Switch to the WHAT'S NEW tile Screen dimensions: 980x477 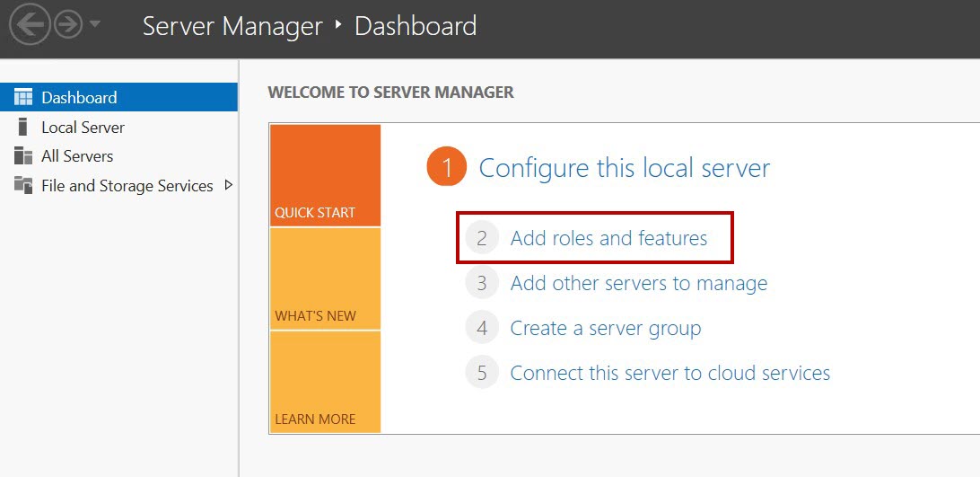[325, 278]
